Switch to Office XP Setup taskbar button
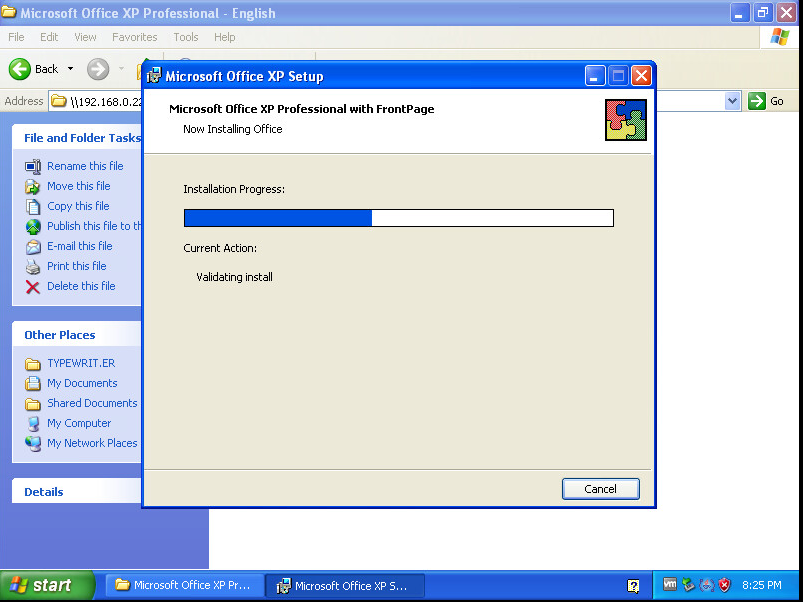Screen dimensions: 803x602 [345, 586]
